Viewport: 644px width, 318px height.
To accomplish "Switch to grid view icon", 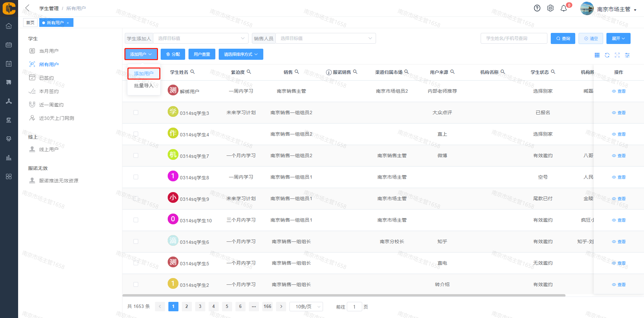I will (597, 55).
